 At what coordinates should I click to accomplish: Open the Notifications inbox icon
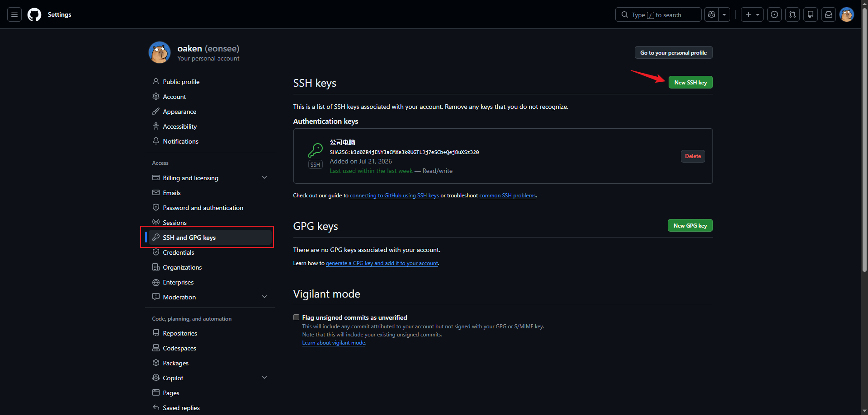tap(829, 14)
